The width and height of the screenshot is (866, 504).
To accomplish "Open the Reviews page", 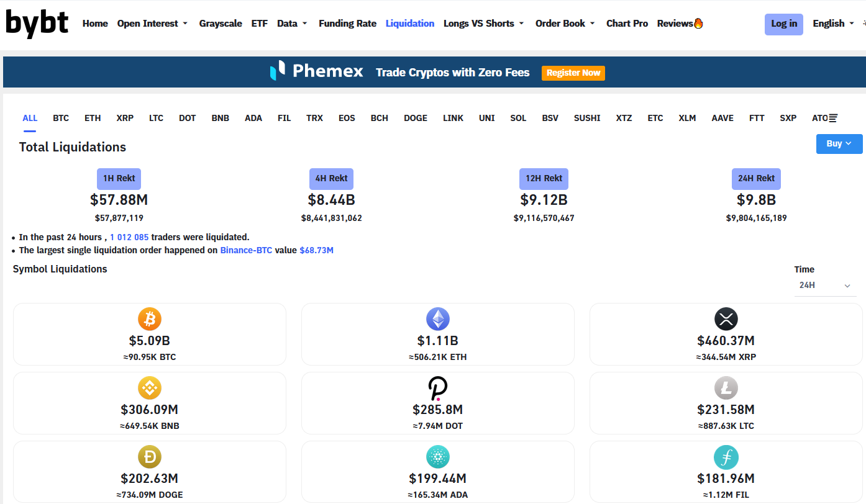I will [x=680, y=24].
